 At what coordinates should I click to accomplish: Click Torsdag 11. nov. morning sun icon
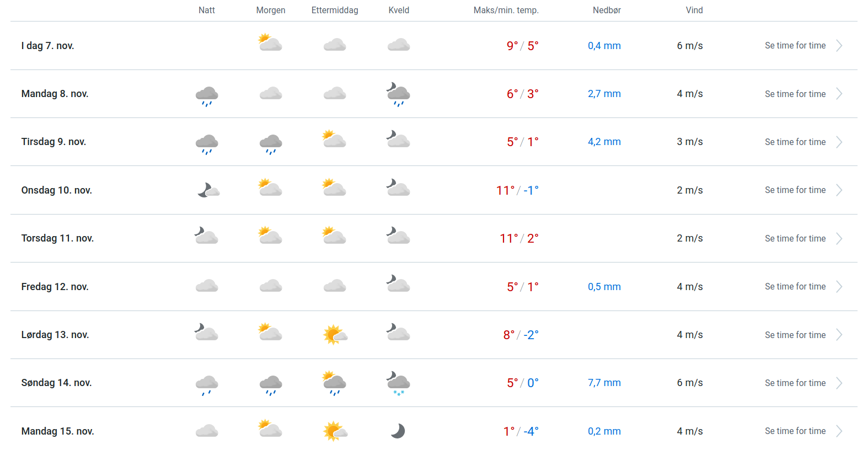pyautogui.click(x=270, y=235)
